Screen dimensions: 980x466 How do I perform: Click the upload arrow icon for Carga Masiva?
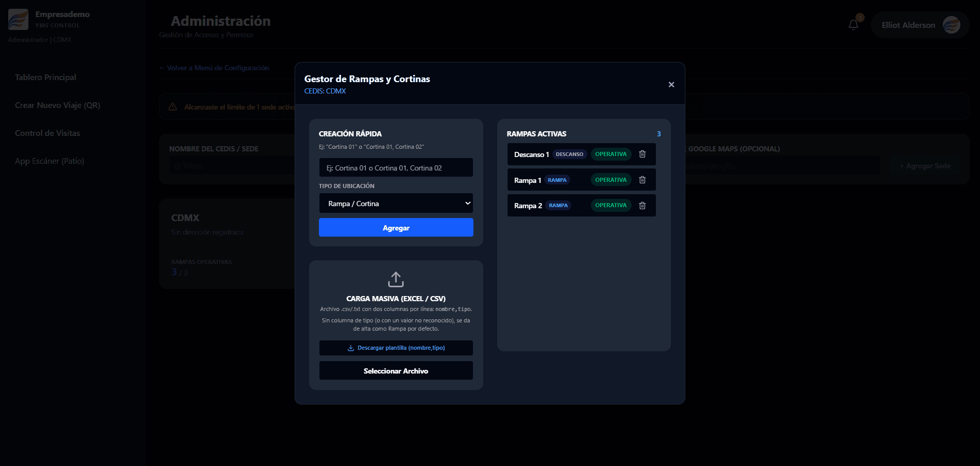coord(396,279)
